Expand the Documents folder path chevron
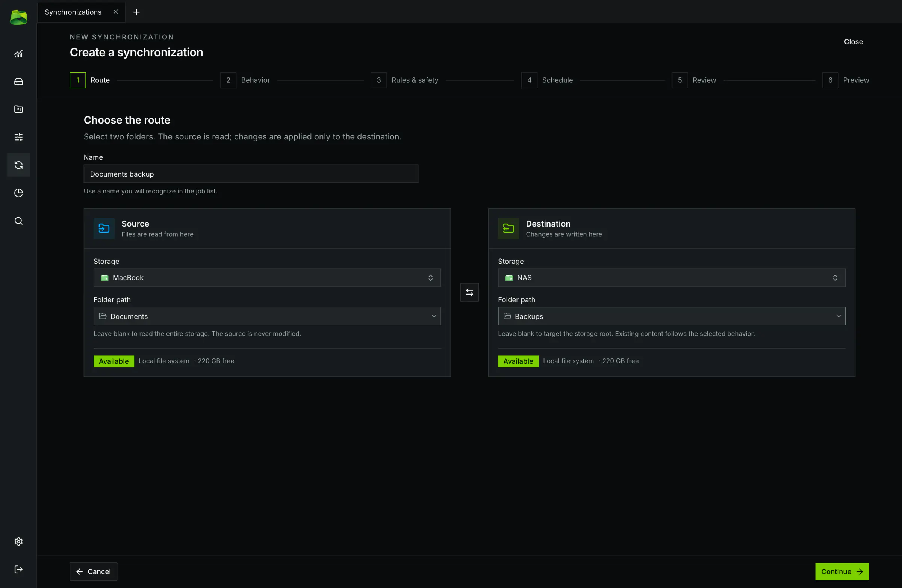902x588 pixels. pyautogui.click(x=434, y=316)
